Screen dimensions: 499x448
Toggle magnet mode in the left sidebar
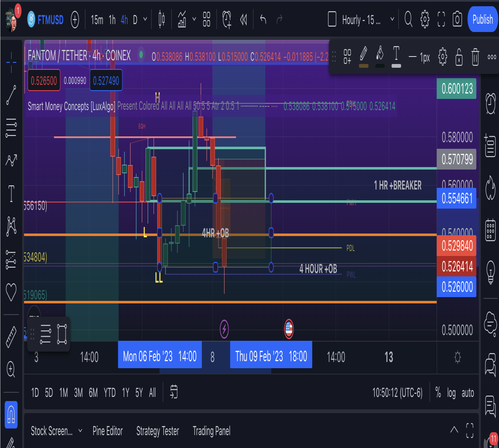click(11, 414)
